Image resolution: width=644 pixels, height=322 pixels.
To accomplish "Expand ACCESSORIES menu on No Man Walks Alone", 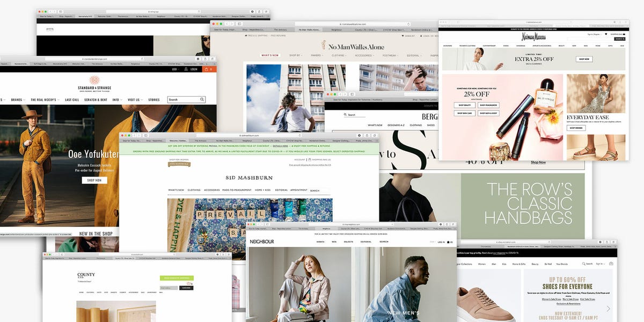I will click(x=365, y=55).
